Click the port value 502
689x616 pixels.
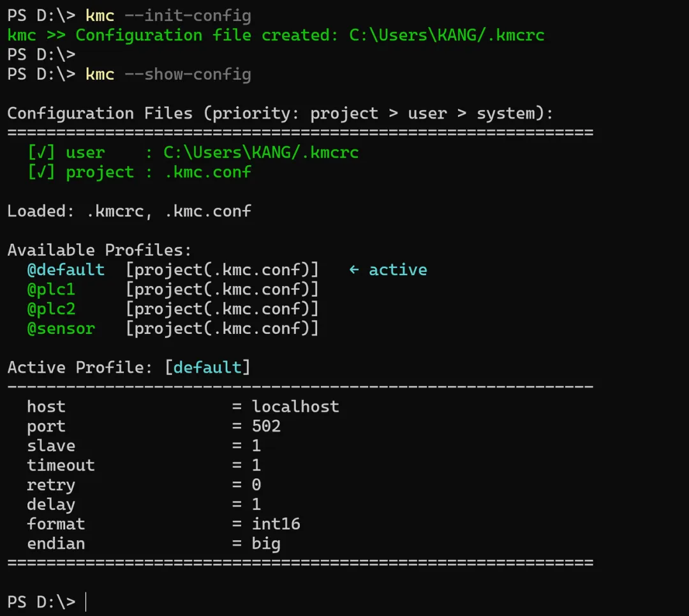click(x=266, y=426)
